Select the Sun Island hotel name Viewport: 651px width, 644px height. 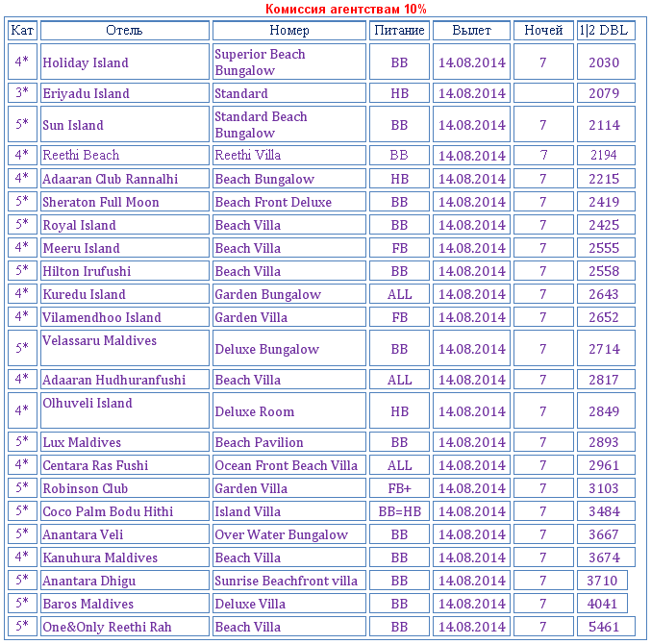point(73,125)
